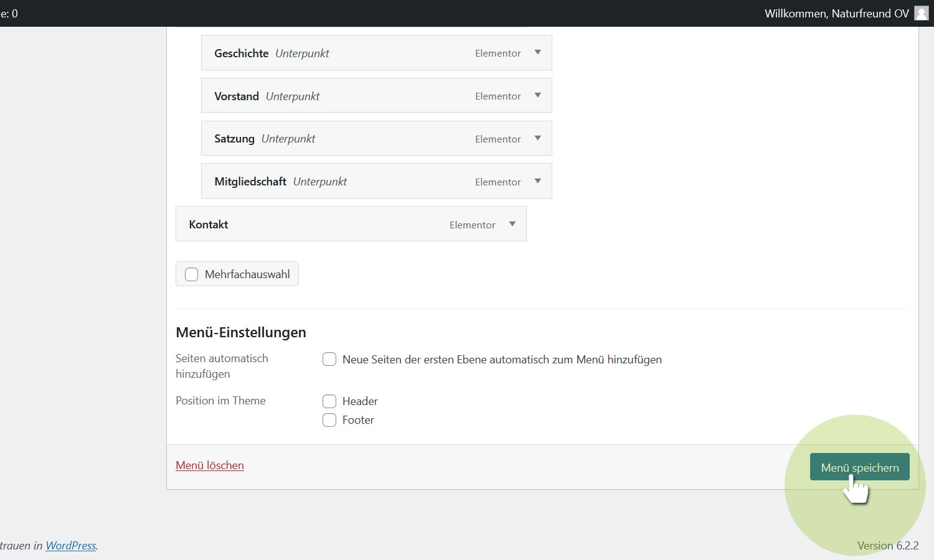The height and width of the screenshot is (560, 934).
Task: Open the user avatar icon in admin bar
Action: 922,13
